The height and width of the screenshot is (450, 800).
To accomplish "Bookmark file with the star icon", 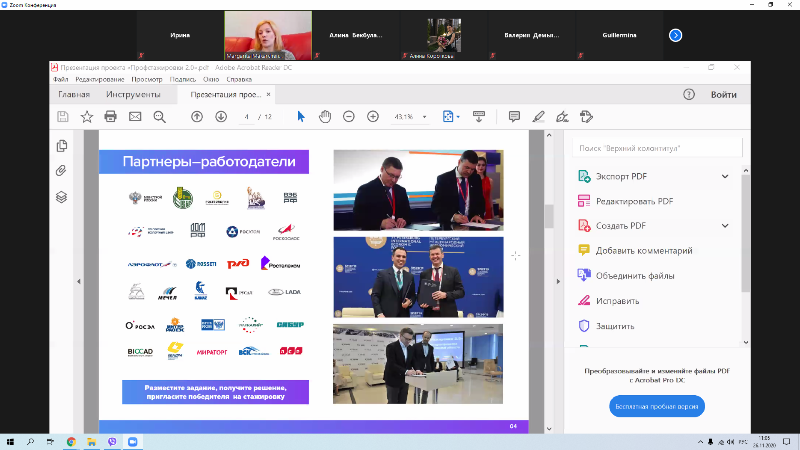I will click(87, 117).
